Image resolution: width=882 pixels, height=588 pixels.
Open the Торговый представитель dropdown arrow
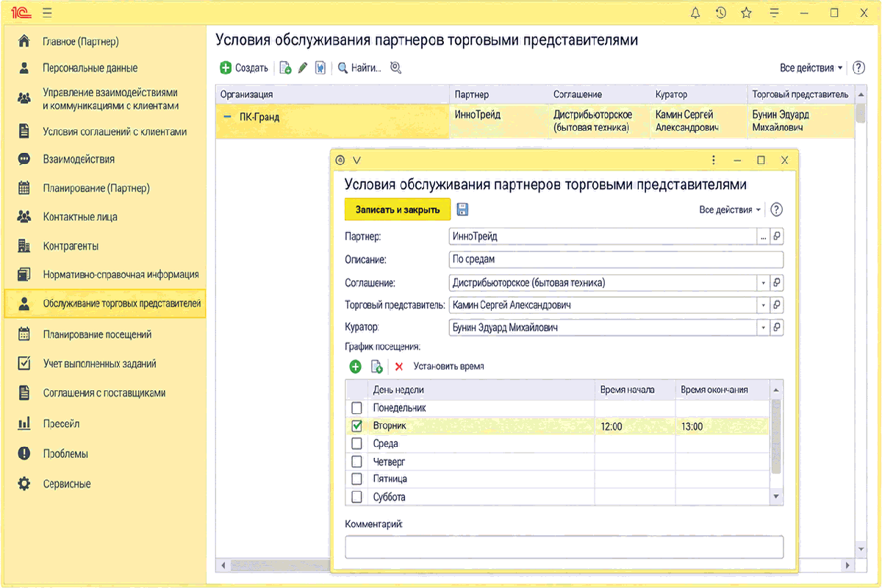point(763,305)
